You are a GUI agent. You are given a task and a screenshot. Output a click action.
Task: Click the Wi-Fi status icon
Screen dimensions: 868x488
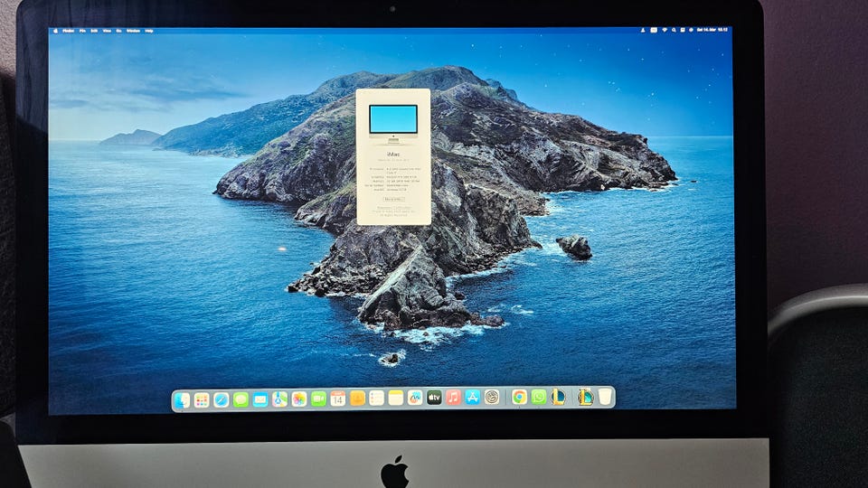coord(665,30)
